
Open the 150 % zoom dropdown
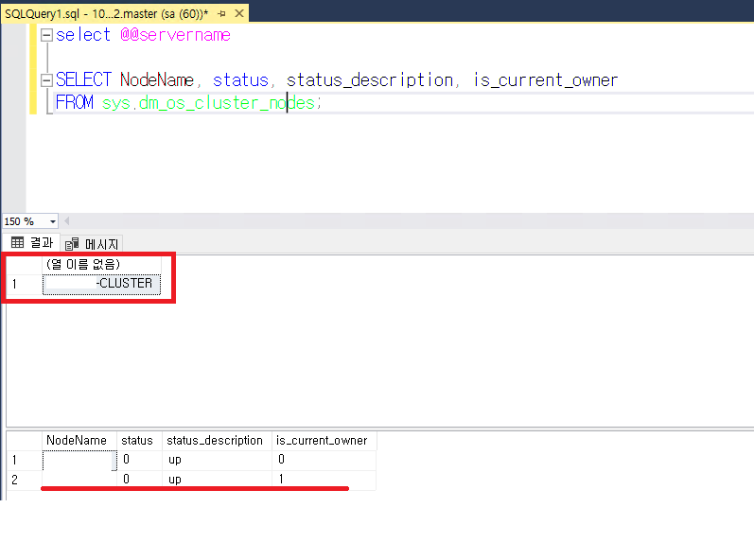coord(52,221)
